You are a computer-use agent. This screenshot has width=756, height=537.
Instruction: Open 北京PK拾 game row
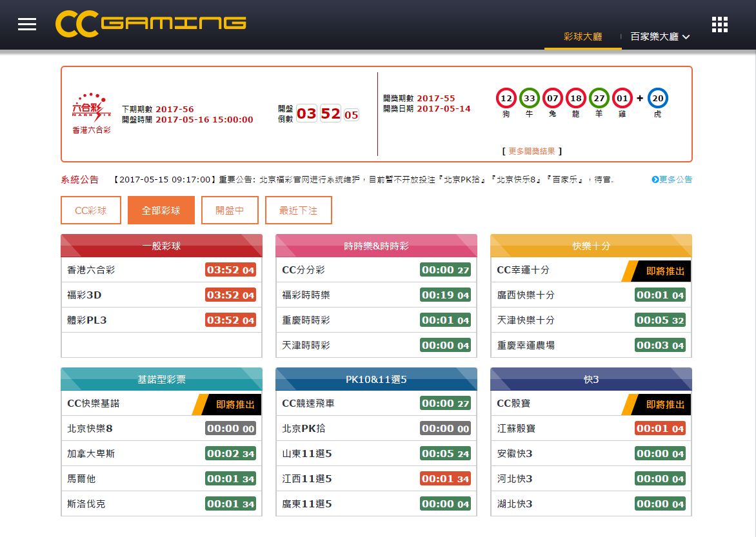pyautogui.click(x=376, y=429)
